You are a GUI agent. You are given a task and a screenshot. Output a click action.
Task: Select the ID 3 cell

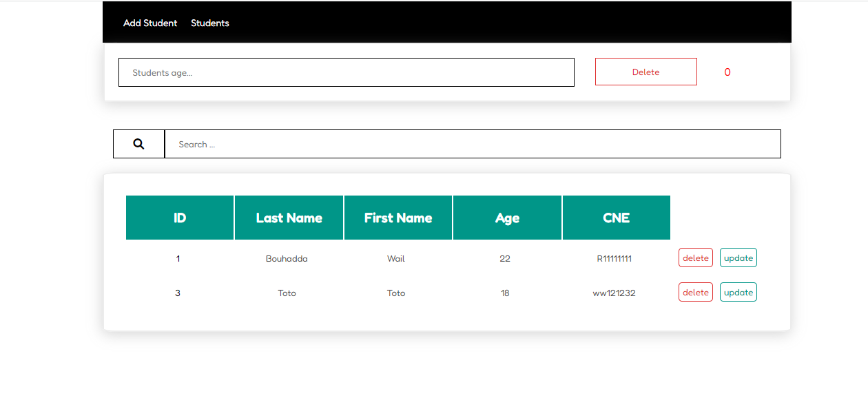click(178, 293)
